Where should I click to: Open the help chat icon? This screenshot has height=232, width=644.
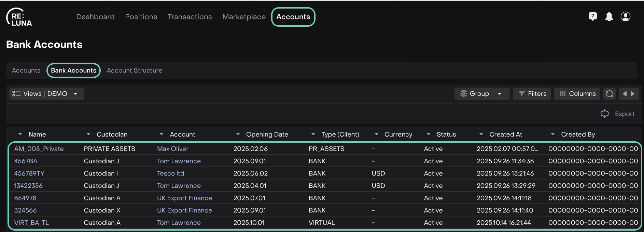click(x=593, y=16)
